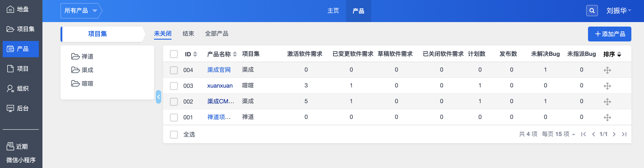This screenshot has height=168, width=644.
Task: Select 产品 in the left sidebar
Action: 21,49
